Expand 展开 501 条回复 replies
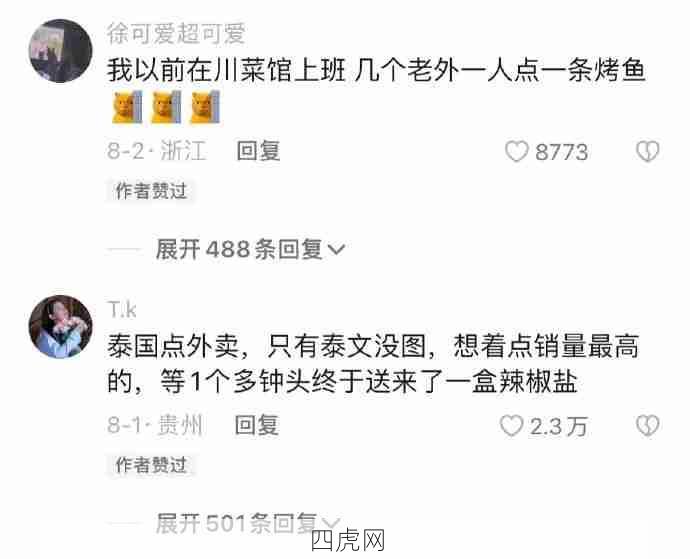This screenshot has height=559, width=690. point(248,523)
